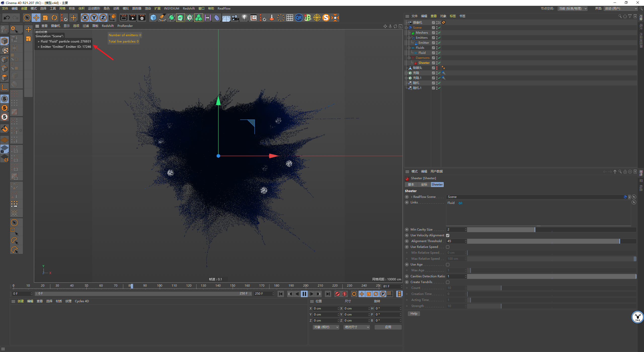Select the Move tool in top toolbar

pos(36,18)
